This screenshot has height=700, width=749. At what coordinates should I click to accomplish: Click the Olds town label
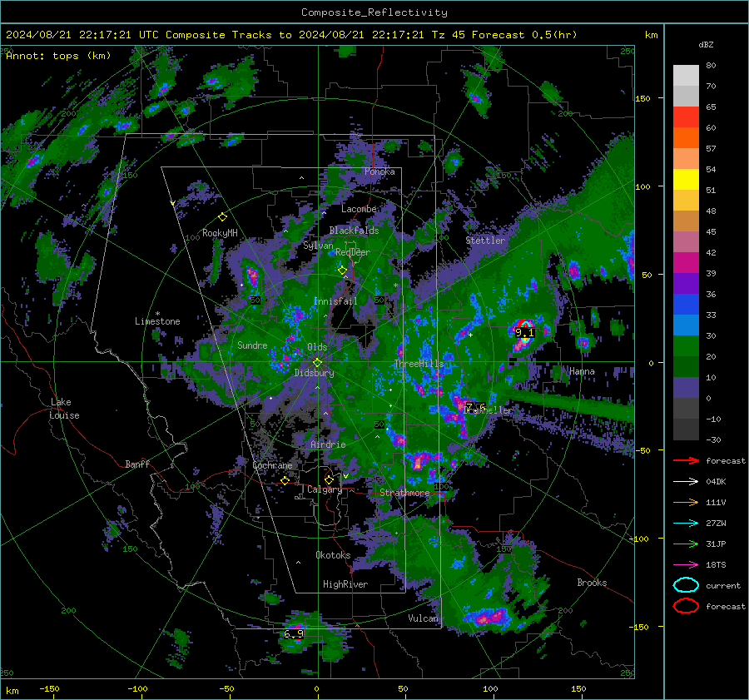tap(317, 347)
